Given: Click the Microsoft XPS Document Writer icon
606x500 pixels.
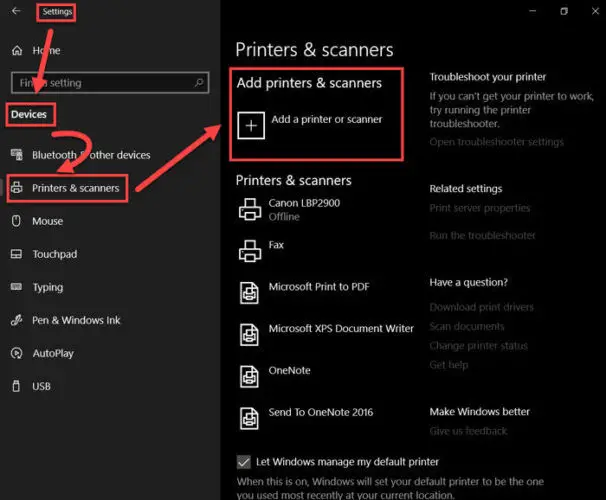Looking at the screenshot, I should point(249,335).
